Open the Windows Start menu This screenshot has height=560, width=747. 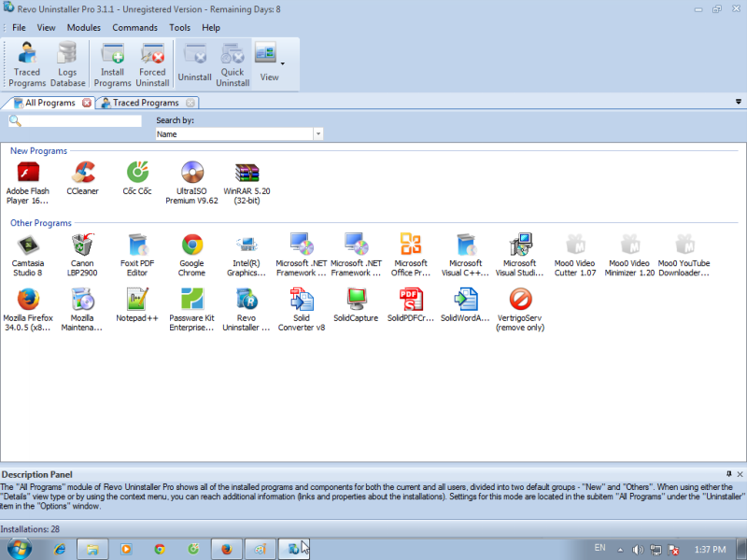(x=19, y=549)
